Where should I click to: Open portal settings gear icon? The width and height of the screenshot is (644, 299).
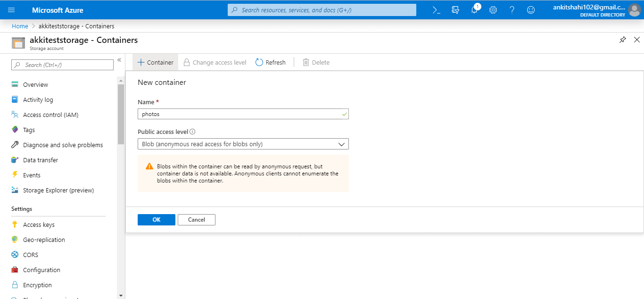point(493,10)
